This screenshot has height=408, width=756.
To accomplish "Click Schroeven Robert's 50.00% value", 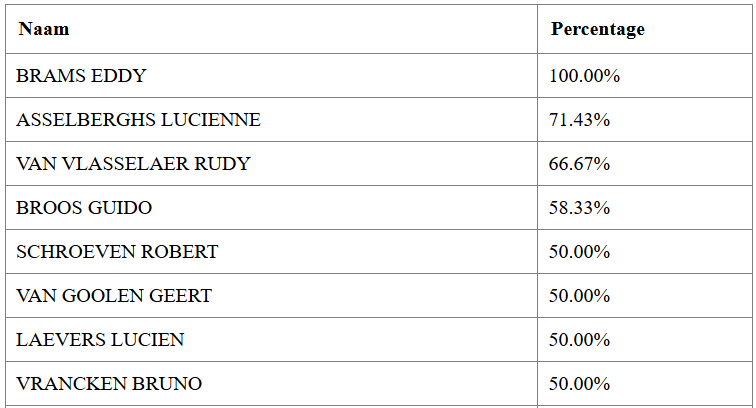I will (579, 252).
